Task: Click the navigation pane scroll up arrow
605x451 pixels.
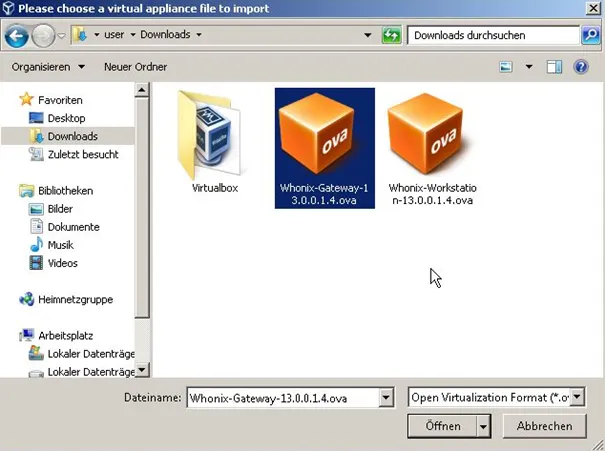Action: (x=142, y=90)
